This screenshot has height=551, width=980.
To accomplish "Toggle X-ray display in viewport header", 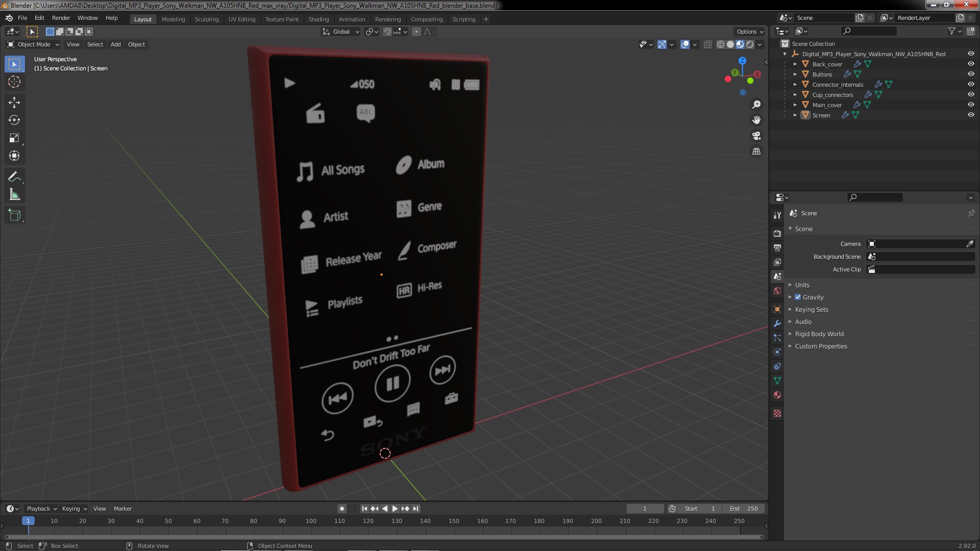I will point(707,44).
